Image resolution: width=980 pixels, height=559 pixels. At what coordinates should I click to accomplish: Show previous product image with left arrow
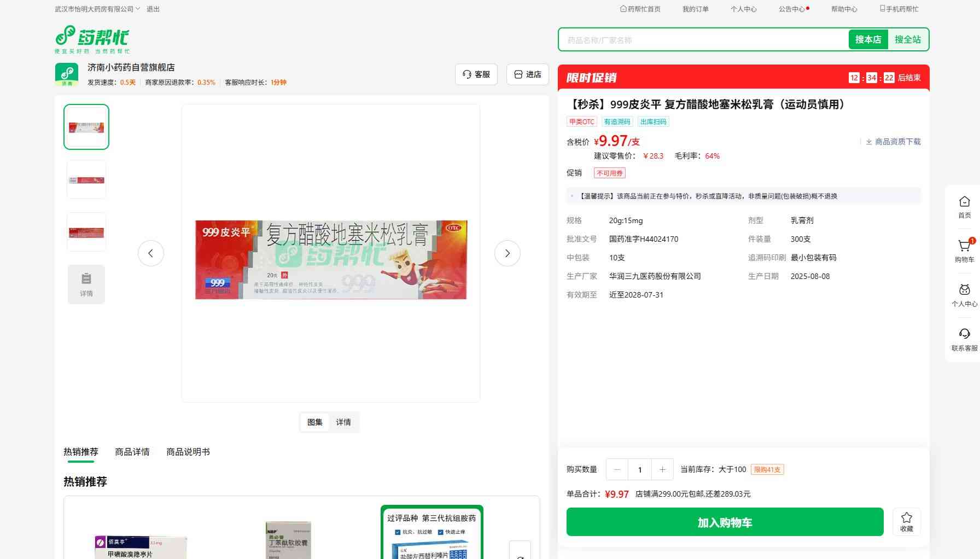tap(151, 253)
